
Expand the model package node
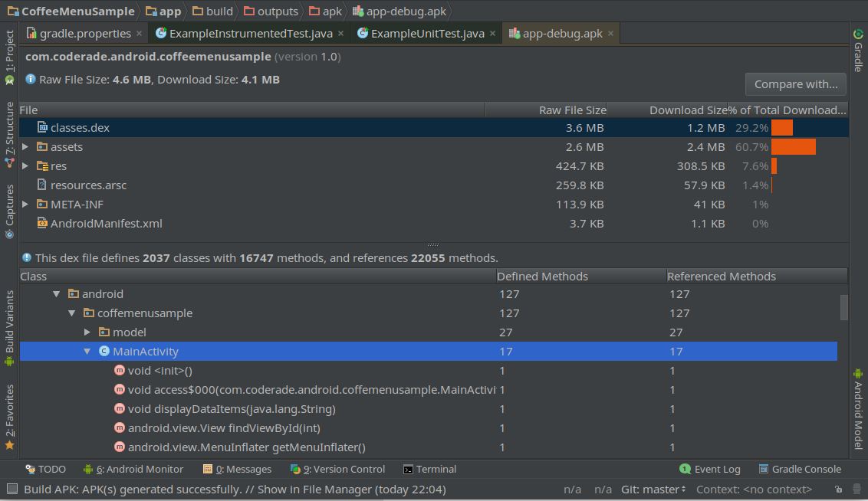[87, 332]
